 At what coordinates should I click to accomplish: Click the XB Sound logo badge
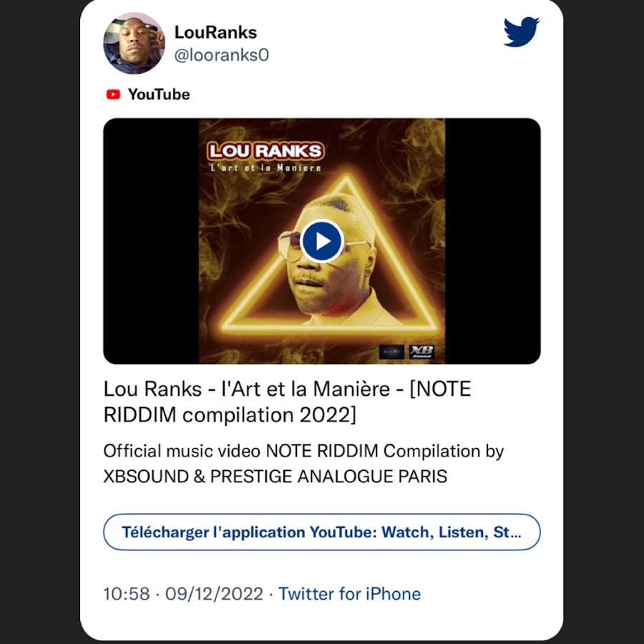point(421,351)
